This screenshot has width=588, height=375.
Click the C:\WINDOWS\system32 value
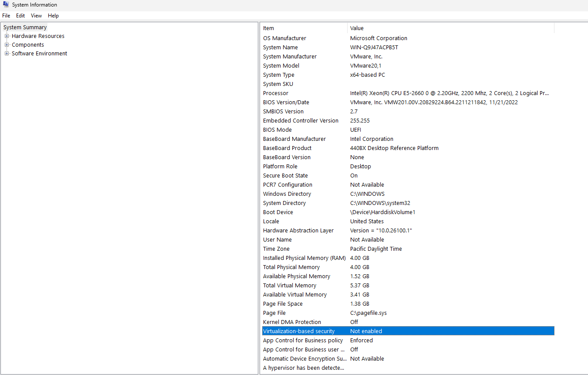click(x=380, y=203)
